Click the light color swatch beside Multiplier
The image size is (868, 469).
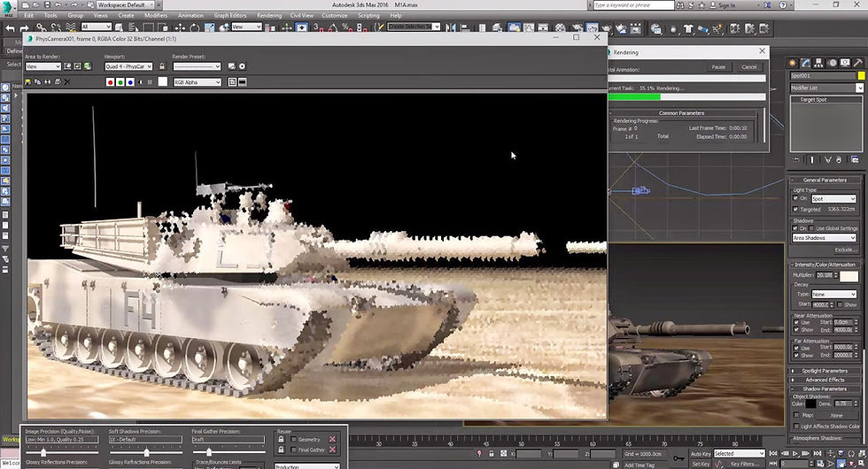click(x=849, y=275)
